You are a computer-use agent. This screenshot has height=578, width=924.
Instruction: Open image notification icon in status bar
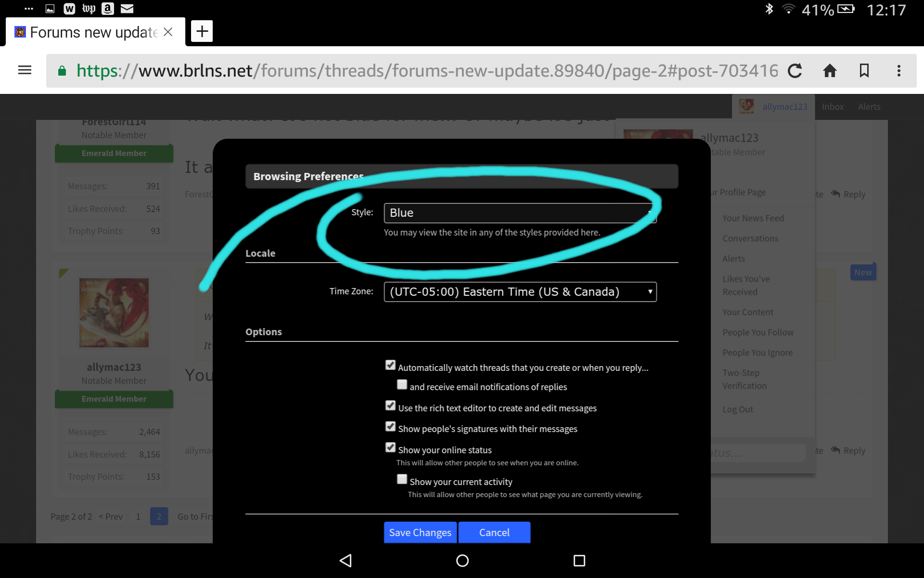click(50, 9)
